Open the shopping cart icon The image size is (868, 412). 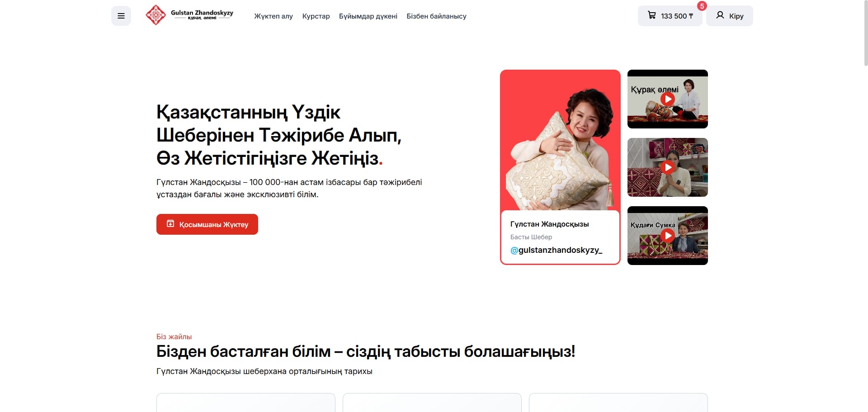(x=651, y=15)
